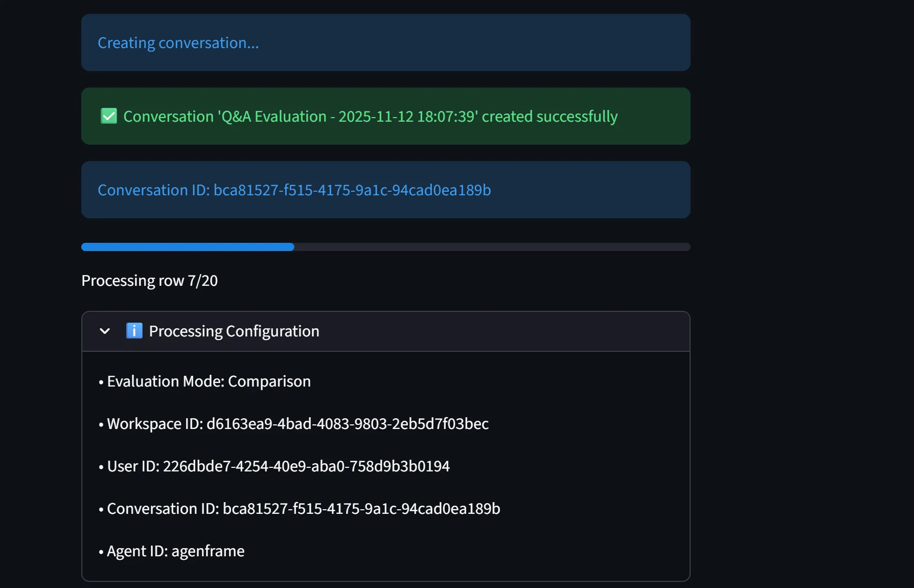Click the word "Comparison" in Evaluation Mode

point(269,381)
